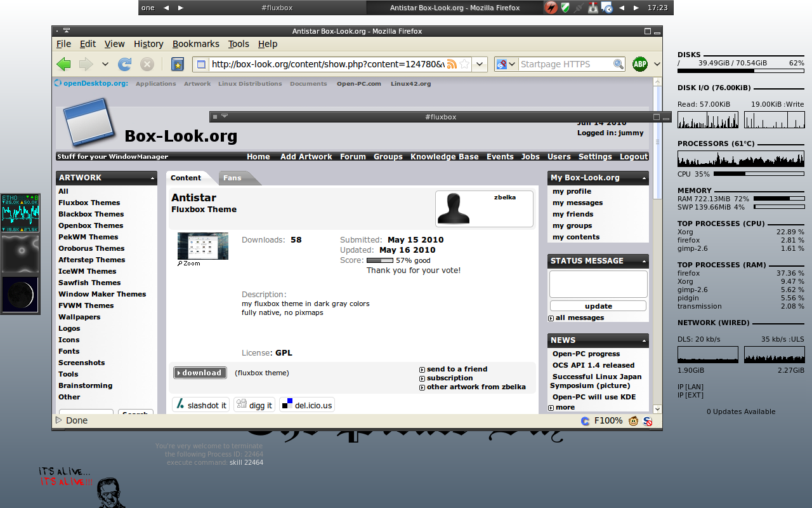
Task: Go to previous workspace arrow in toolbar
Action: (166, 8)
